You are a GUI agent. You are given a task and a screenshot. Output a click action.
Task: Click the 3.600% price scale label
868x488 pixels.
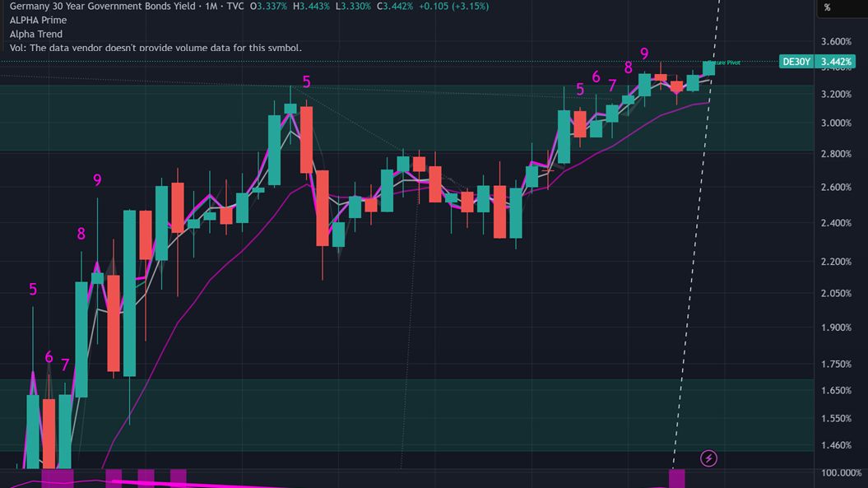[x=836, y=41]
